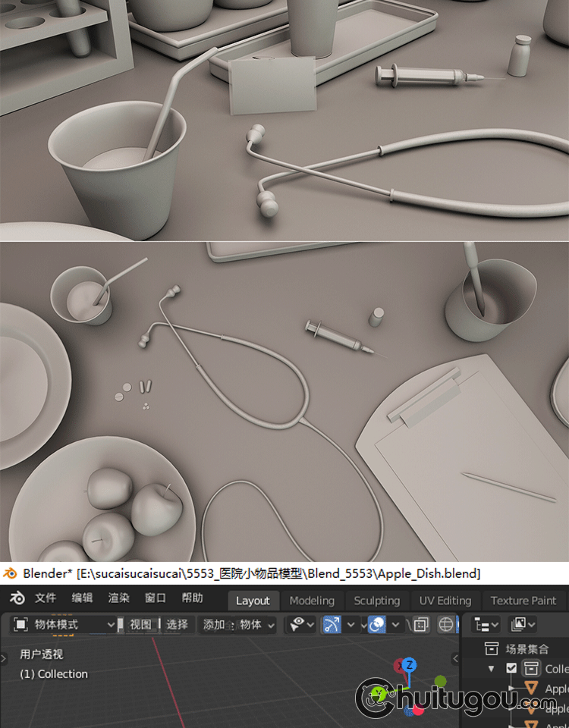
Task: Open the gizmo options dropdown arrow
Action: click(351, 625)
